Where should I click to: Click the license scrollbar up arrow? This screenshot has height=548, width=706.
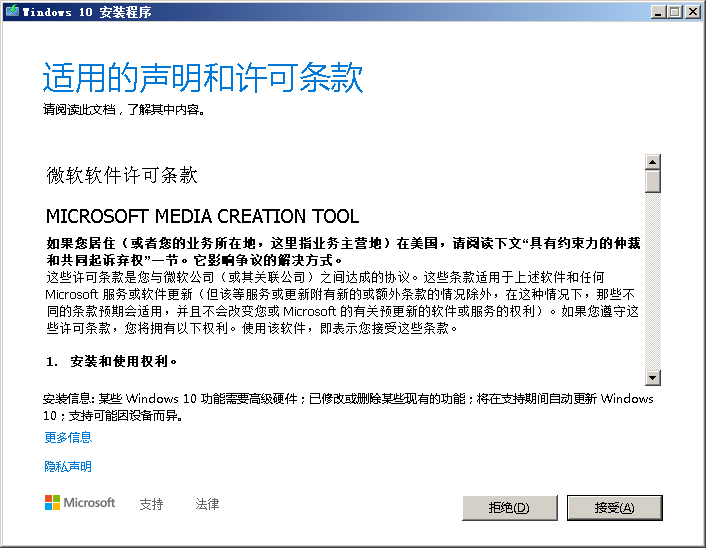652,161
